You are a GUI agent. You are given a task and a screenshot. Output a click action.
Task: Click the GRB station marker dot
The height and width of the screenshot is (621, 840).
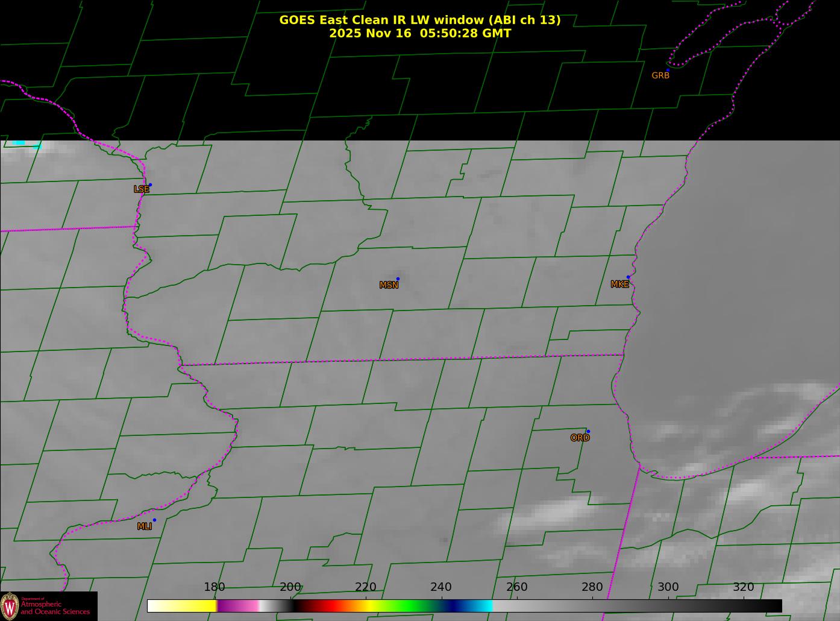coord(668,71)
